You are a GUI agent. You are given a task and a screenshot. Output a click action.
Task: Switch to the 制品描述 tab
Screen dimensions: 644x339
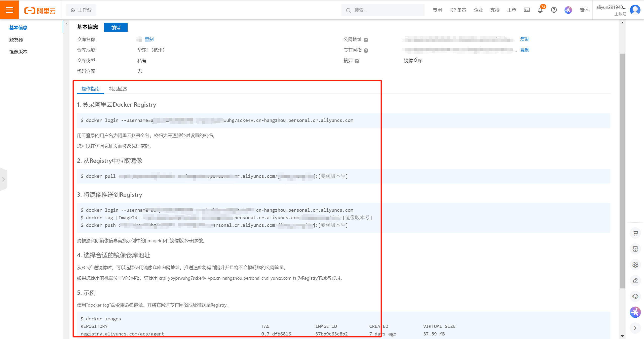tap(118, 89)
